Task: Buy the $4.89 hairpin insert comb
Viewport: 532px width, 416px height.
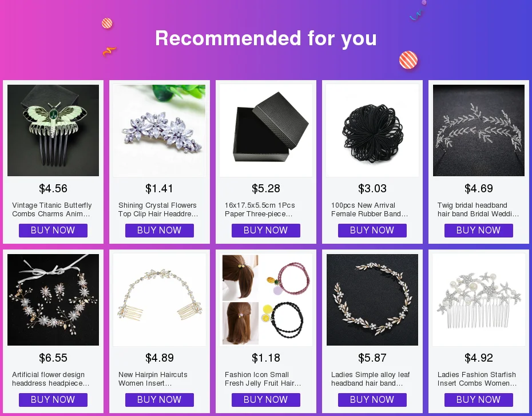Action: point(160,400)
